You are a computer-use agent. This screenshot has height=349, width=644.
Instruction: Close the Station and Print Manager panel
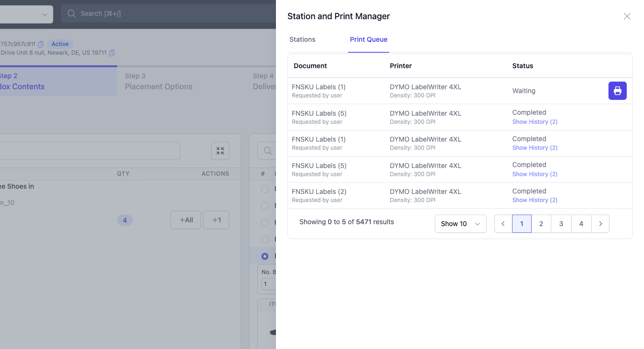(x=627, y=16)
